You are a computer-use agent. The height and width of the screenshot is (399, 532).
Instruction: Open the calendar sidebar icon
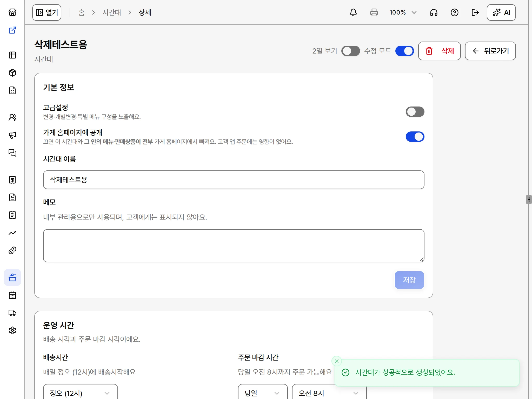tap(12, 295)
